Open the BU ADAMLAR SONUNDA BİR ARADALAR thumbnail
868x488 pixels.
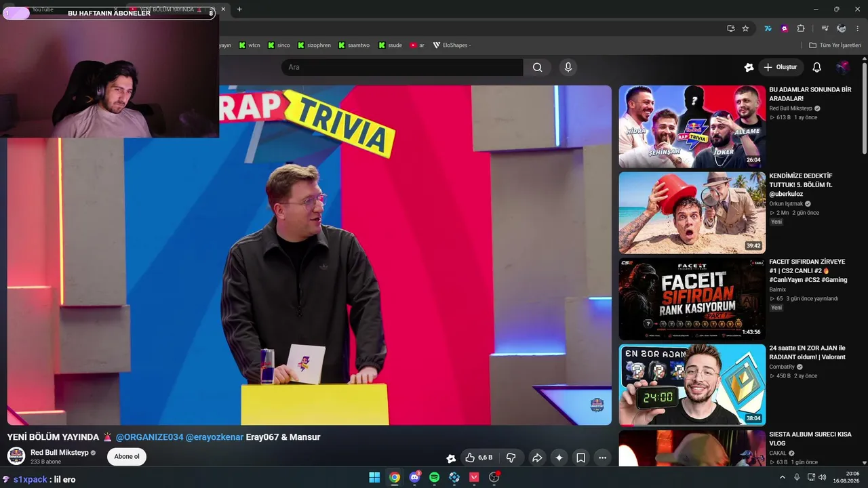pos(692,127)
